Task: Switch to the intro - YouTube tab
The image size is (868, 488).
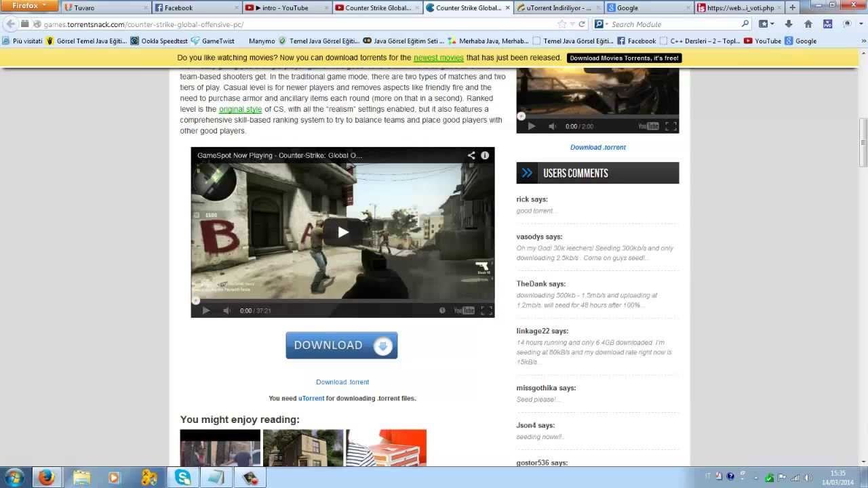Action: 287,8
